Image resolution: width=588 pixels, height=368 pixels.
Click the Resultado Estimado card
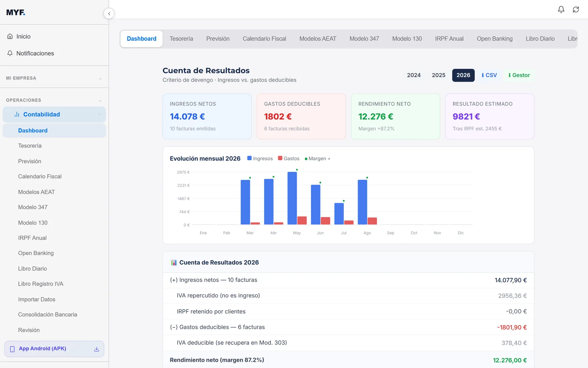pyautogui.click(x=490, y=116)
